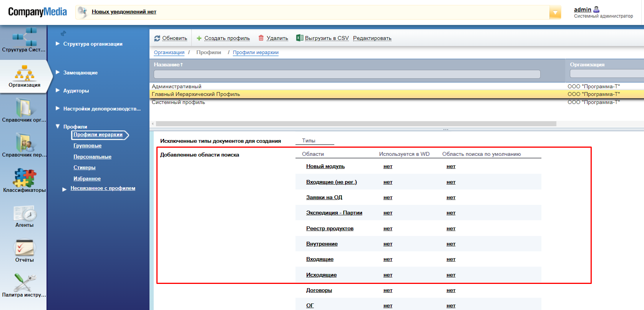Open the Палитра инструментов icon
Viewport: 644px width, 310px height.
click(25, 283)
